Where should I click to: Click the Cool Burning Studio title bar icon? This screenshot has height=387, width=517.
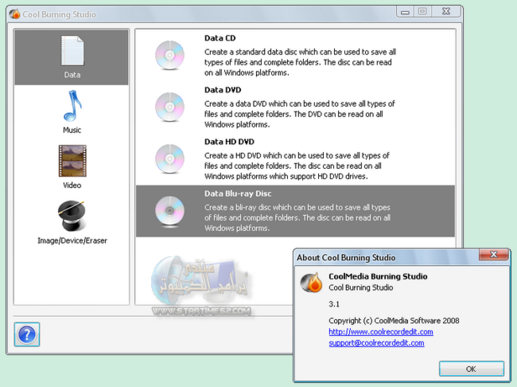pyautogui.click(x=15, y=14)
